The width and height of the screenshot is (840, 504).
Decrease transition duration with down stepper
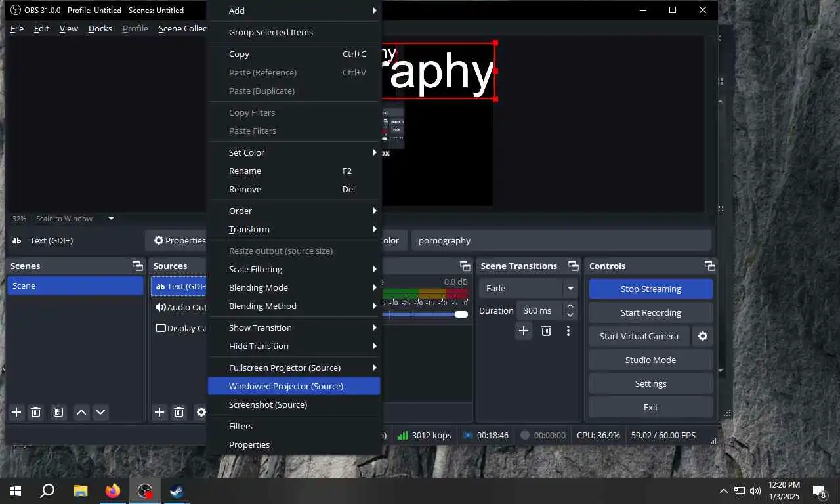[x=570, y=315]
